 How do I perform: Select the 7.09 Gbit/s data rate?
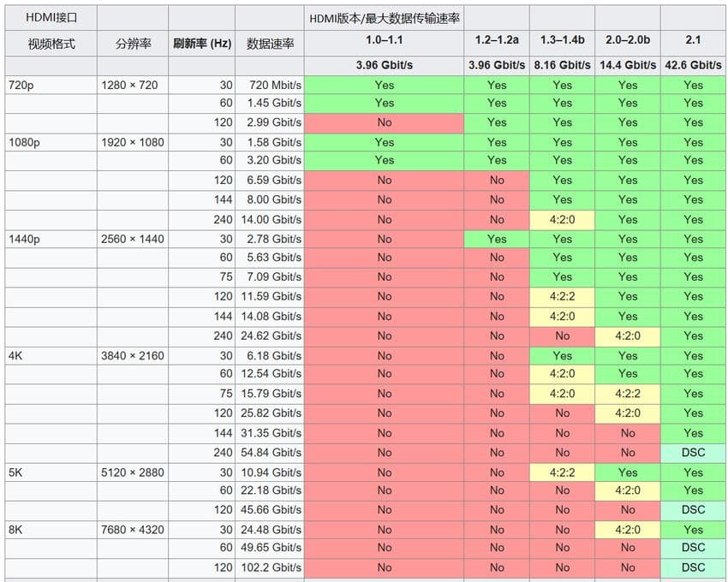[x=270, y=277]
